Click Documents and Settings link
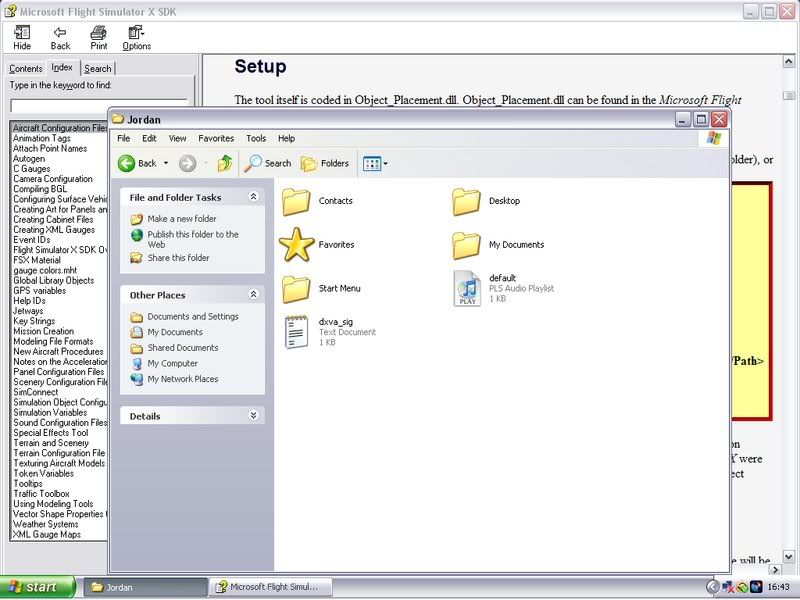The image size is (800, 600). click(x=193, y=316)
